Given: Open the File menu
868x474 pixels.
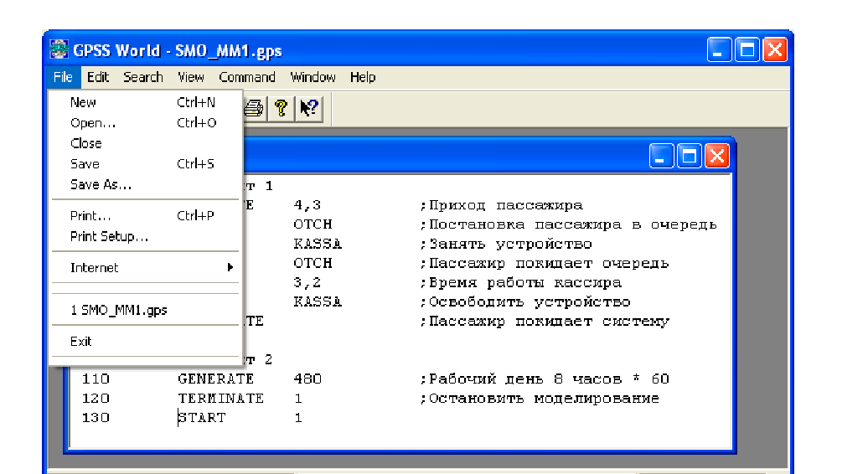Looking at the screenshot, I should pyautogui.click(x=63, y=77).
